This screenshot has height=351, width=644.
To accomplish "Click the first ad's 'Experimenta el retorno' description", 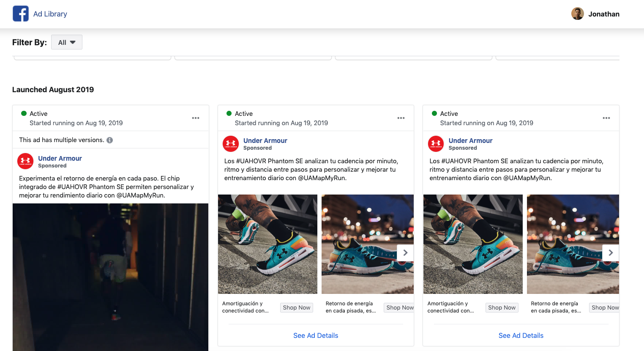I will 106,187.
